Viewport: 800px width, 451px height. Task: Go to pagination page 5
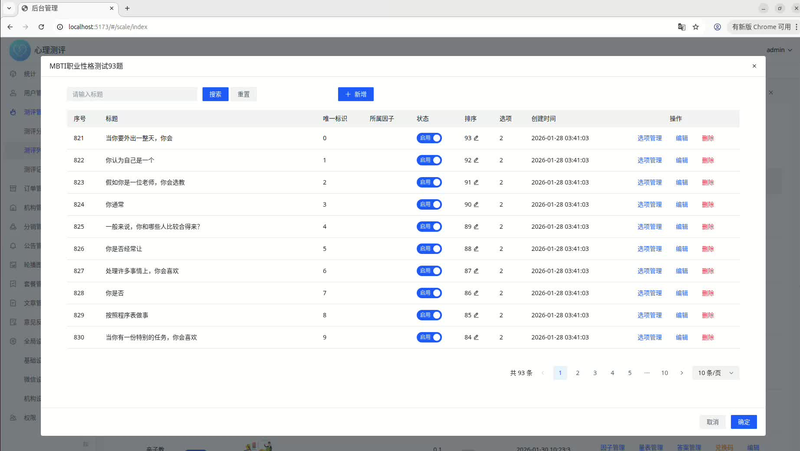coord(630,373)
